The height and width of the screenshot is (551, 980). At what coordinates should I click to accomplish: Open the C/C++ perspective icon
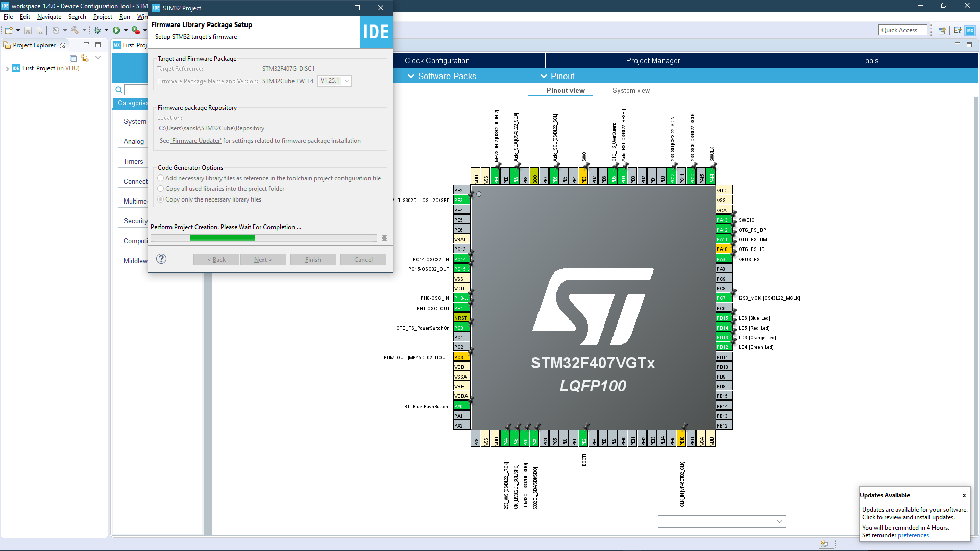point(958,31)
